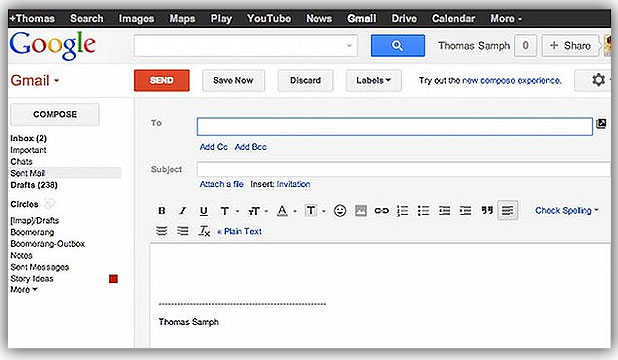Focus the Google search box
This screenshot has width=618, height=360.
tap(245, 46)
